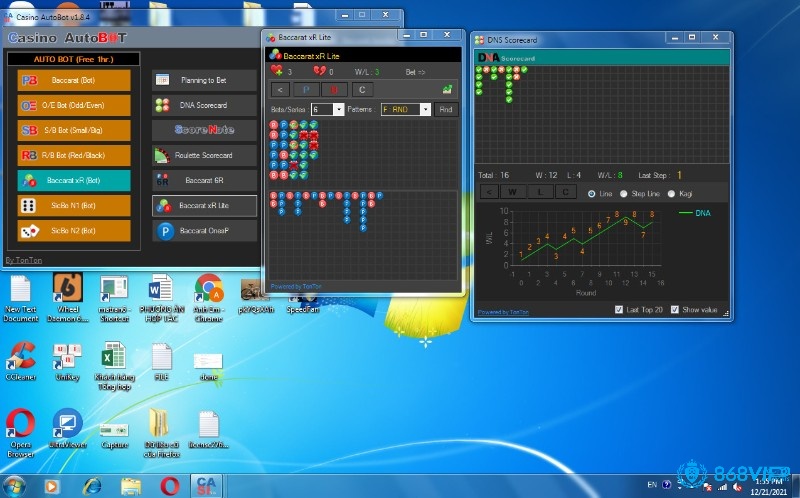Viewport: 800px width, 498px height.
Task: Click the dice icon beside SicBo N1
Action: (x=28, y=206)
